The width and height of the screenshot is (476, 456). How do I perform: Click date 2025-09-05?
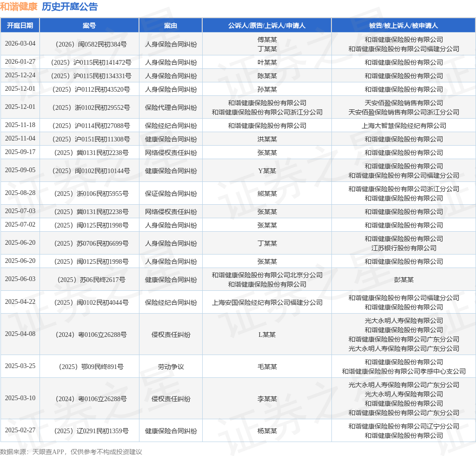pyautogui.click(x=20, y=170)
